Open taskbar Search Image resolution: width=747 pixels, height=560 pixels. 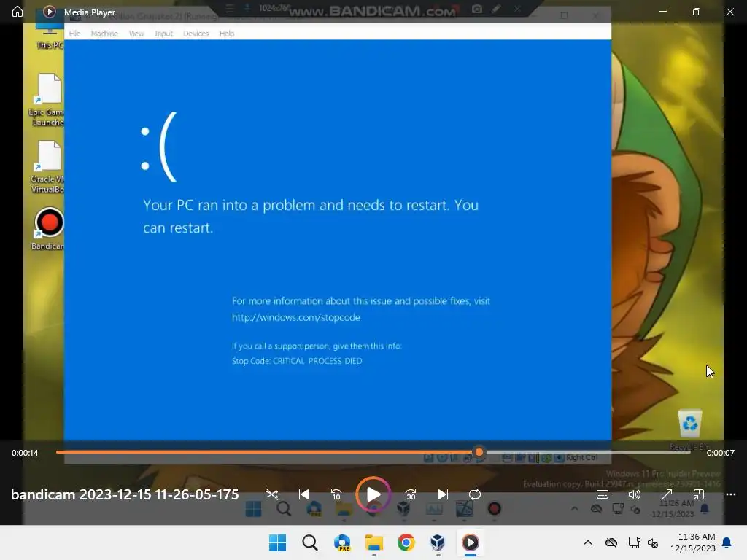pos(309,542)
